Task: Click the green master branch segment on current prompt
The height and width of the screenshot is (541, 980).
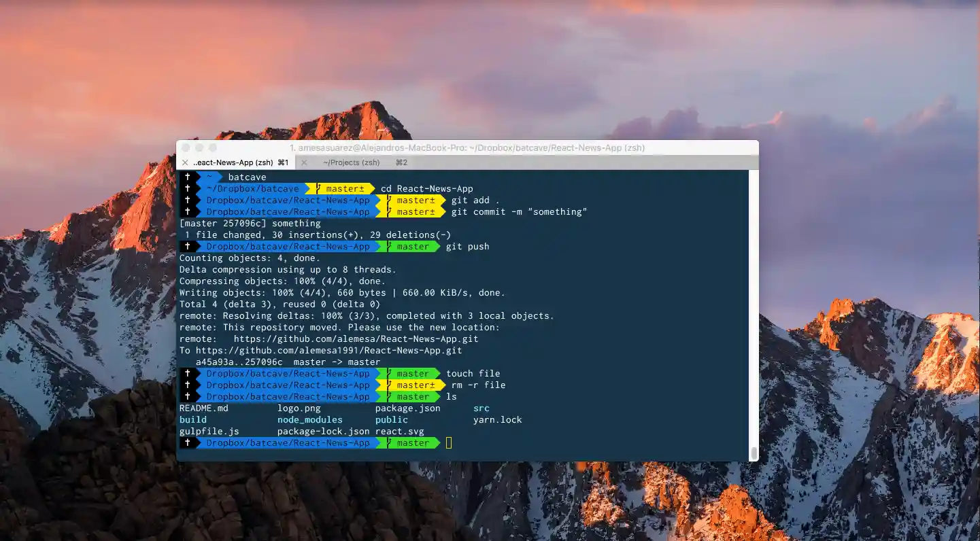Action: [408, 443]
